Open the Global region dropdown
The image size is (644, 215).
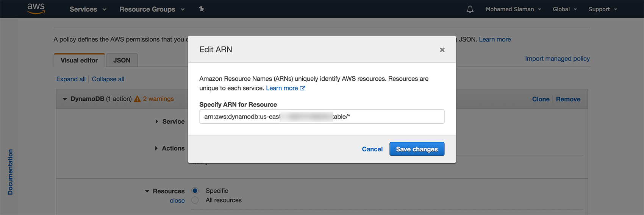pos(564,9)
